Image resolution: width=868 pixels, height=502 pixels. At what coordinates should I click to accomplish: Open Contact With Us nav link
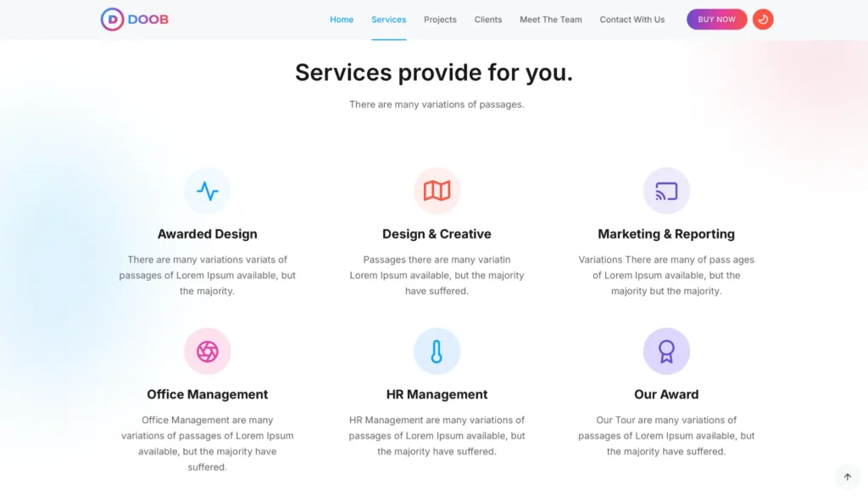click(632, 20)
